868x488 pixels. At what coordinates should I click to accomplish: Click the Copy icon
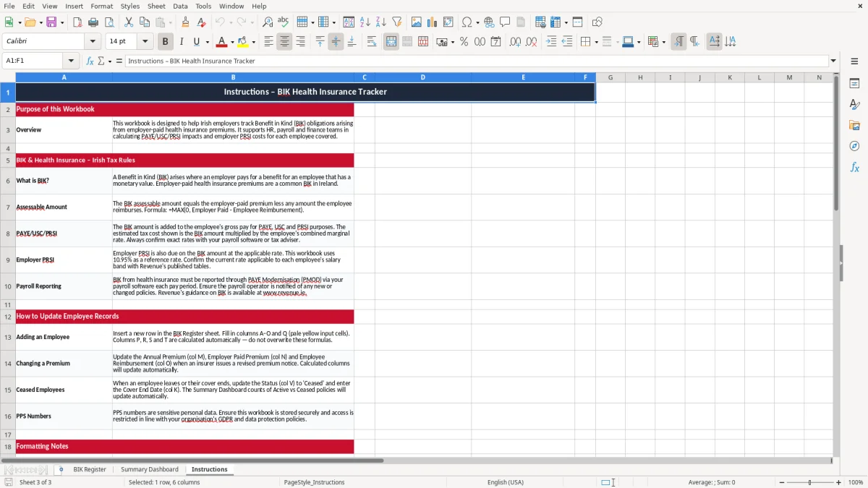(145, 22)
